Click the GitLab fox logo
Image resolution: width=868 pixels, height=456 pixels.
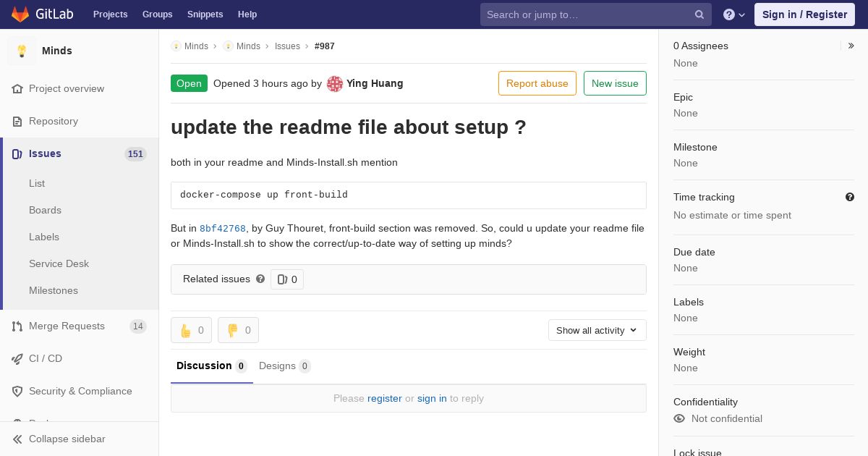click(x=20, y=14)
